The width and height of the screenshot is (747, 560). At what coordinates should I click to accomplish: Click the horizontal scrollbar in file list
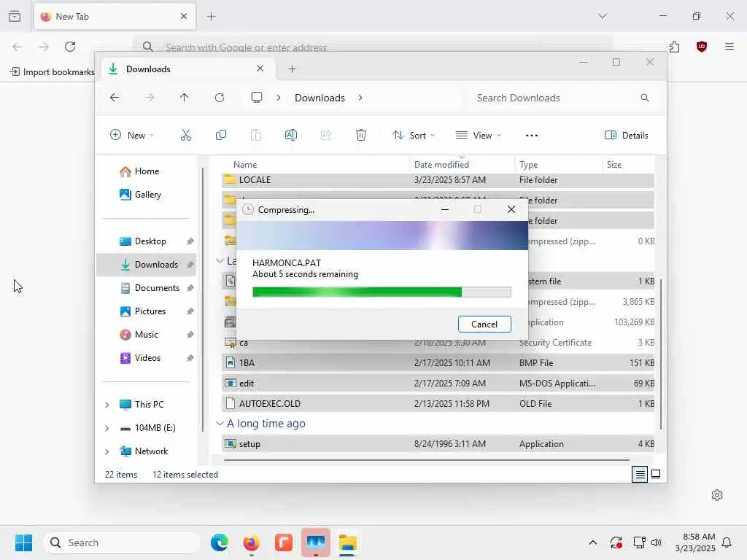[x=426, y=460]
